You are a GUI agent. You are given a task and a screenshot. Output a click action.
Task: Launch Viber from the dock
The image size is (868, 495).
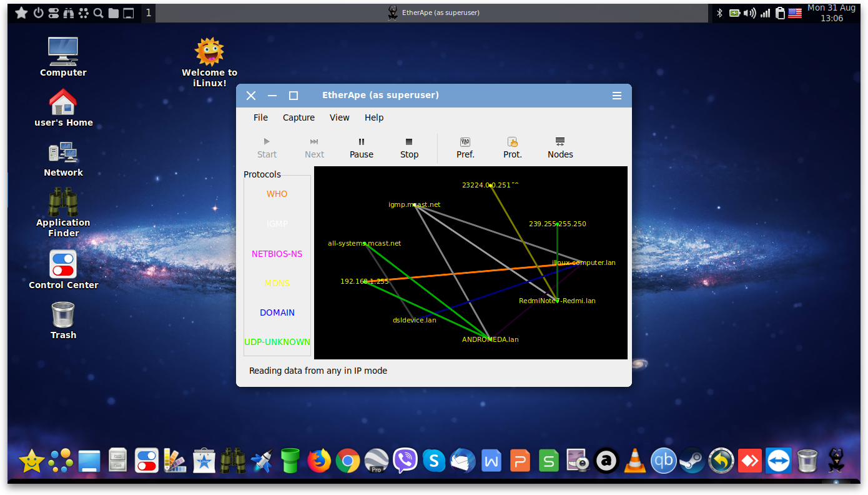click(405, 461)
